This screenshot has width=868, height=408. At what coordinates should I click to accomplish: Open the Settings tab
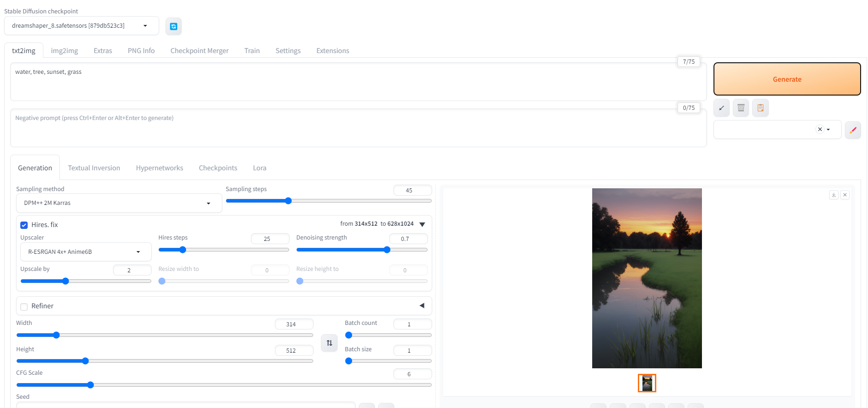pyautogui.click(x=288, y=51)
